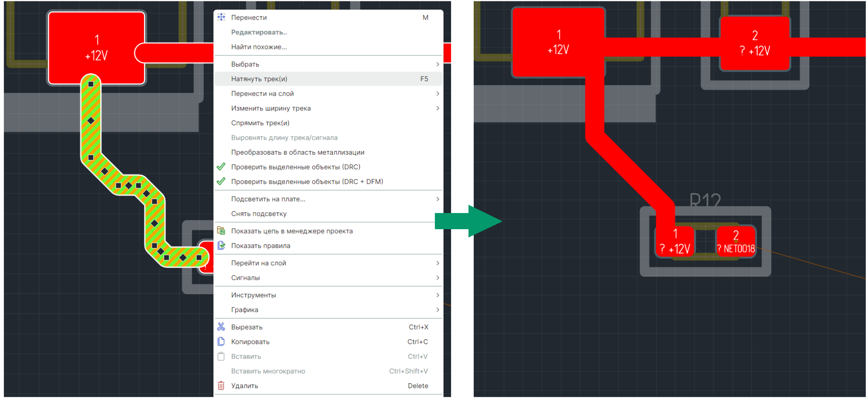
Task: Click the rules icon beside Показать правила
Action: click(x=221, y=245)
